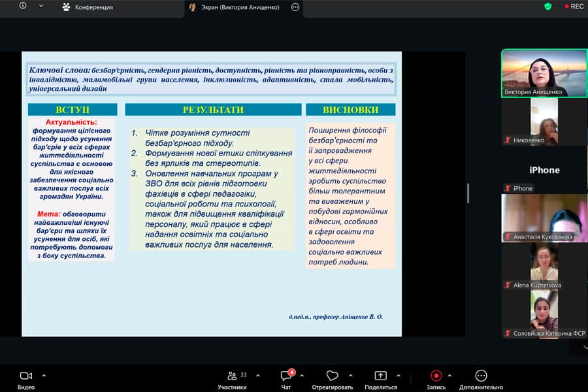Expand the chevron next to meeting info
The height and width of the screenshot is (392, 588).
pos(41,6)
